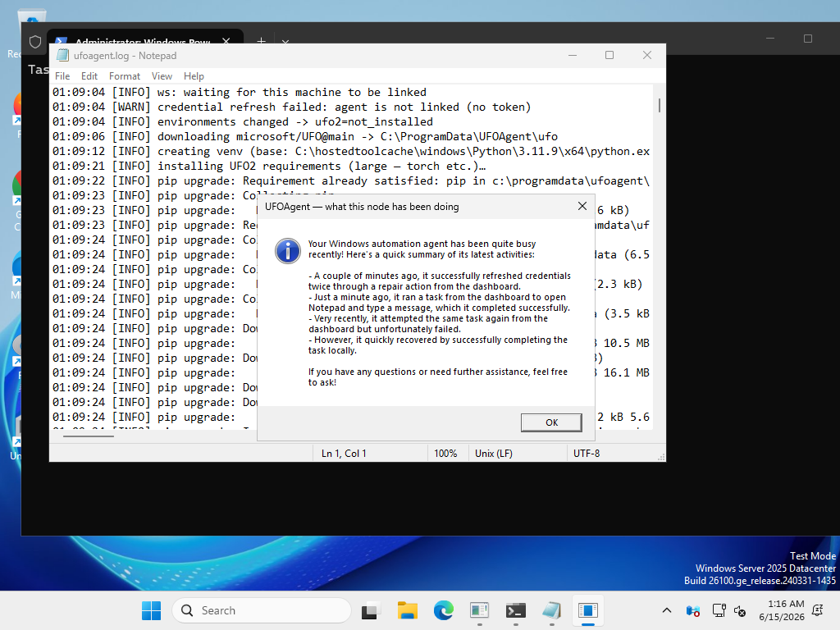Click the 'ws: waiting for this machine' log line
Viewport: 840px width, 630px height.
click(x=240, y=92)
